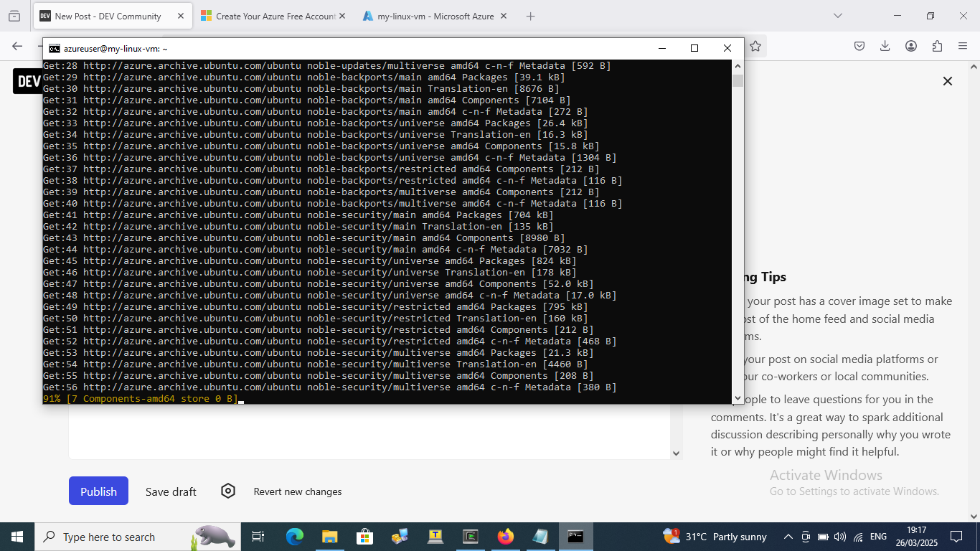The height and width of the screenshot is (551, 980).
Task: Open the clock showing 19:17 26/03/2025
Action: point(916,537)
